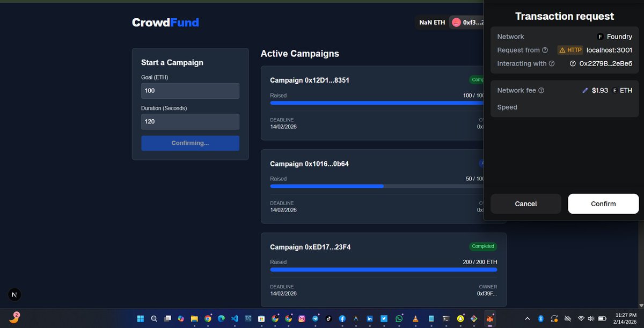Click the CrowdFund logo
644x328 pixels.
point(165,23)
